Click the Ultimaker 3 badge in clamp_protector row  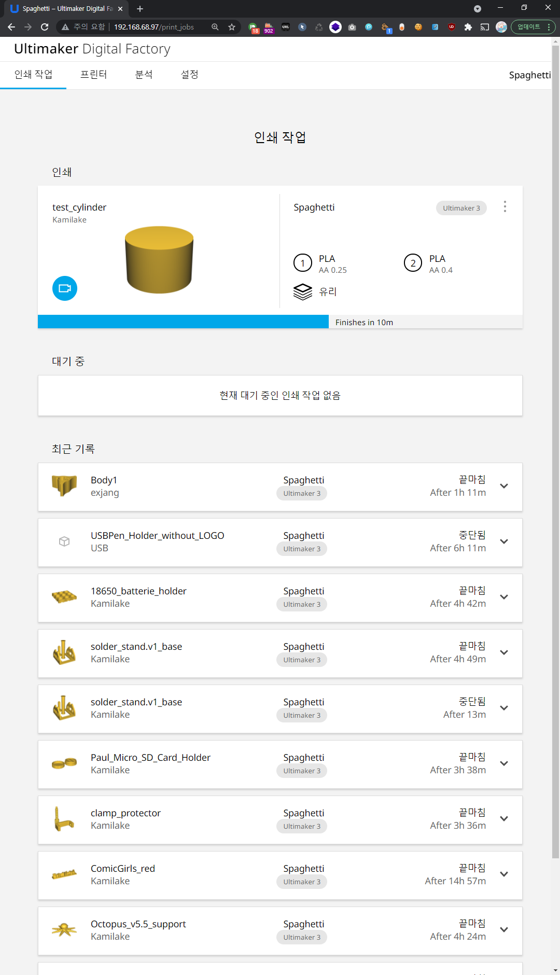tap(302, 826)
